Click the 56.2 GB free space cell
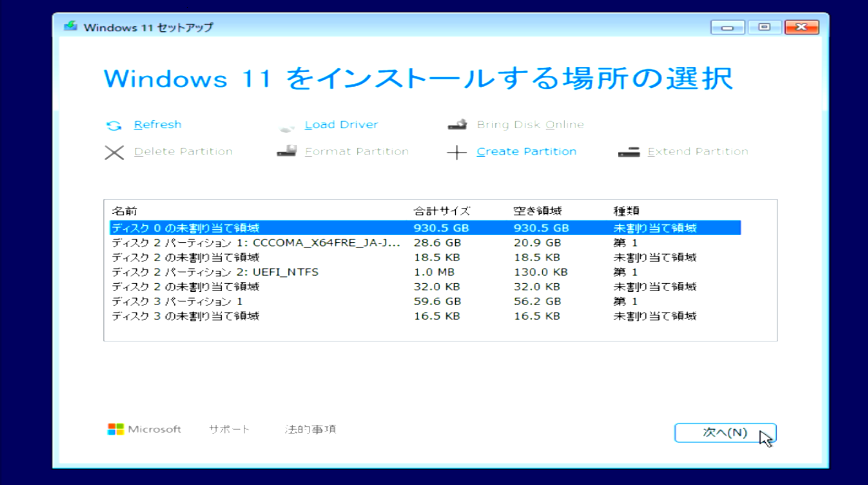 click(x=538, y=301)
